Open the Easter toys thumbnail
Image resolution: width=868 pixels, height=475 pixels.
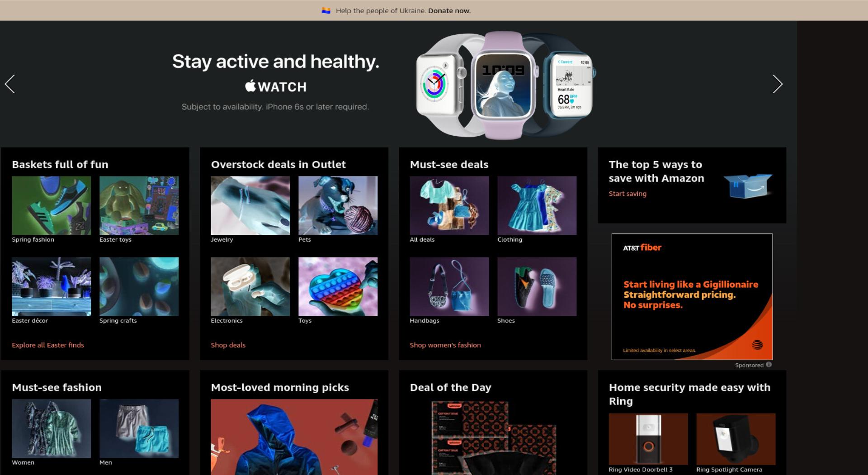tap(139, 205)
